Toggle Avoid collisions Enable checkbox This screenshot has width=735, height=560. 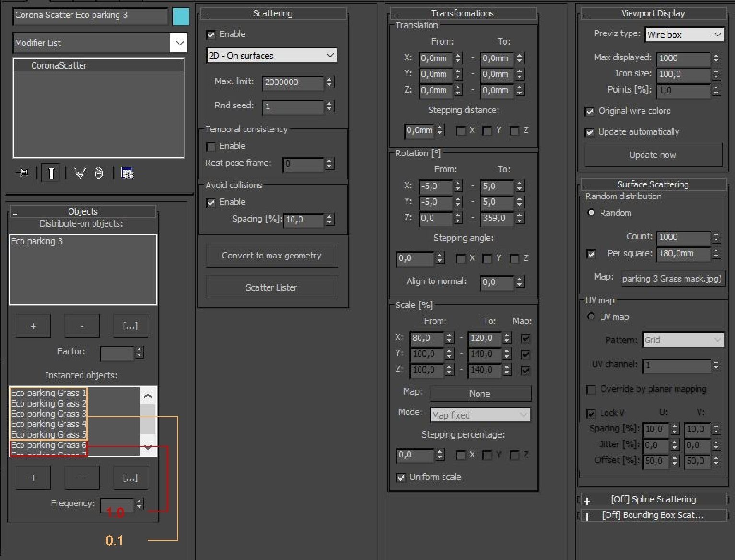210,202
